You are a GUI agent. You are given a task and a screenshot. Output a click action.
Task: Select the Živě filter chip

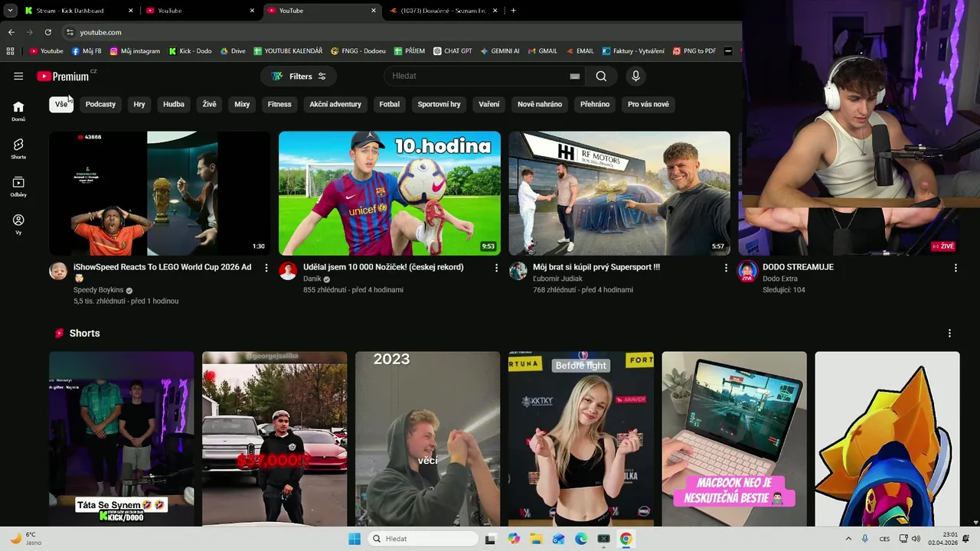pos(209,104)
